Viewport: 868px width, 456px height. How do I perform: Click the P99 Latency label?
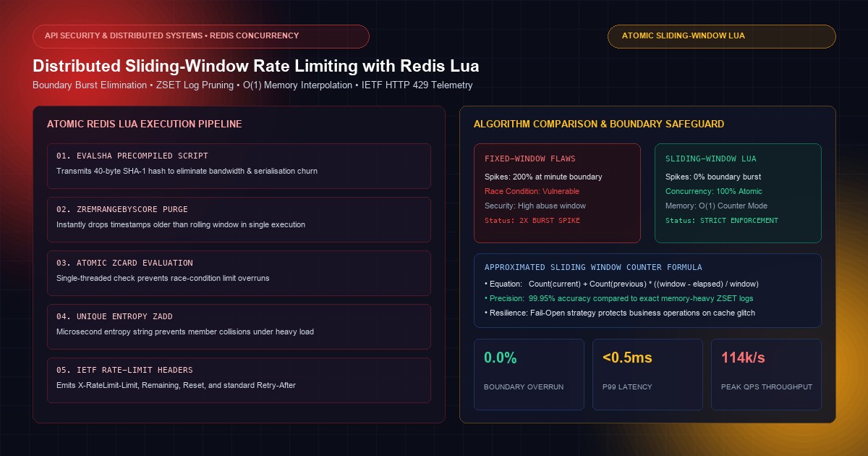[627, 387]
